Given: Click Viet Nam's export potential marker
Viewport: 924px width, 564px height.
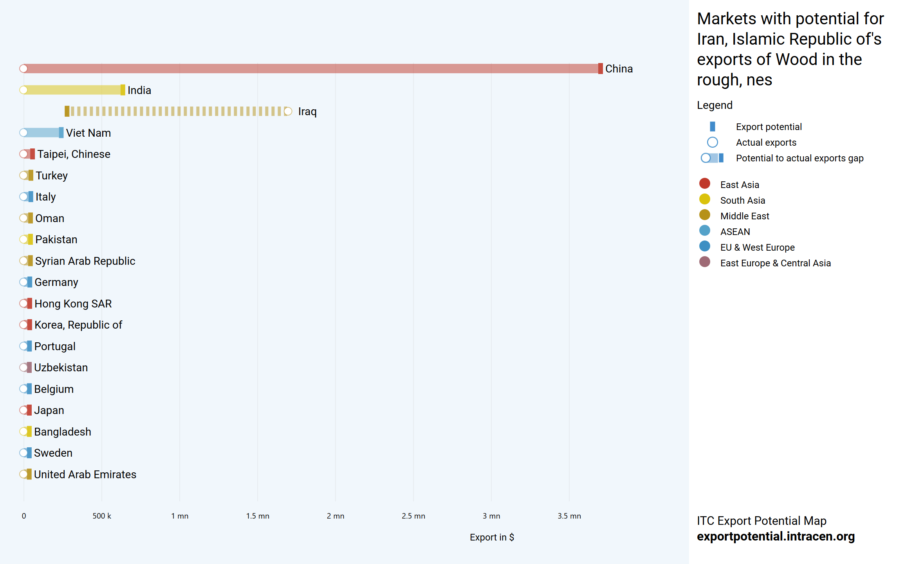Looking at the screenshot, I should (61, 133).
